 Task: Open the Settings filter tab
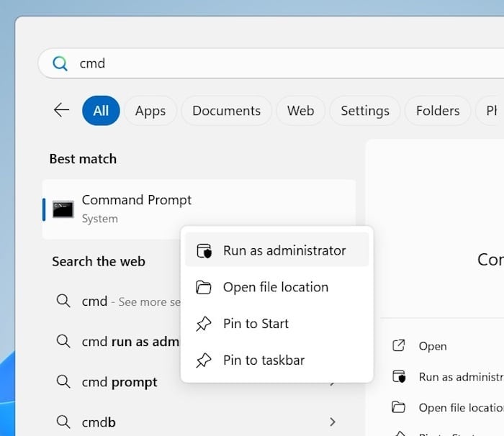coord(364,111)
